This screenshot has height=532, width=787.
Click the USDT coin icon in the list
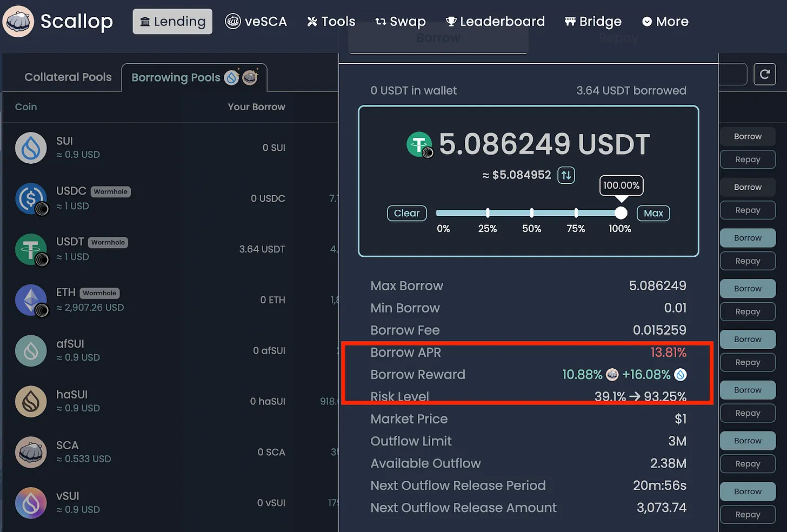click(31, 249)
